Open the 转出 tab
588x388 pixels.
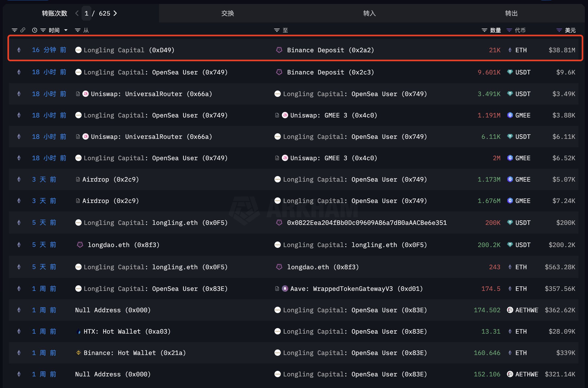coord(511,13)
